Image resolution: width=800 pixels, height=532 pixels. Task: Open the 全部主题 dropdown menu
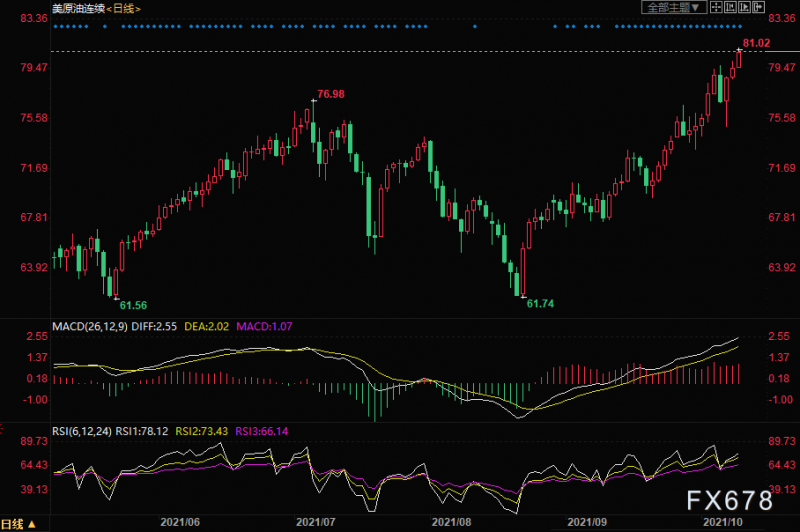pos(674,7)
